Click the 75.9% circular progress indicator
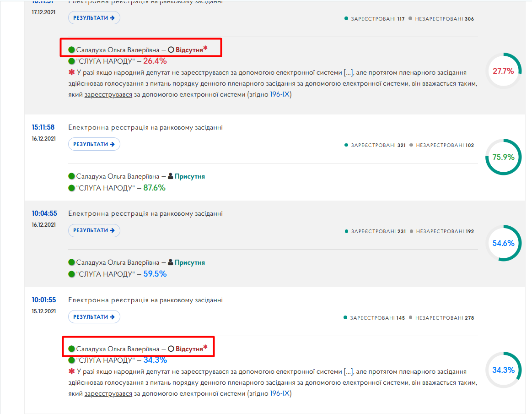Screen dimensions: 532x414 click(503, 157)
